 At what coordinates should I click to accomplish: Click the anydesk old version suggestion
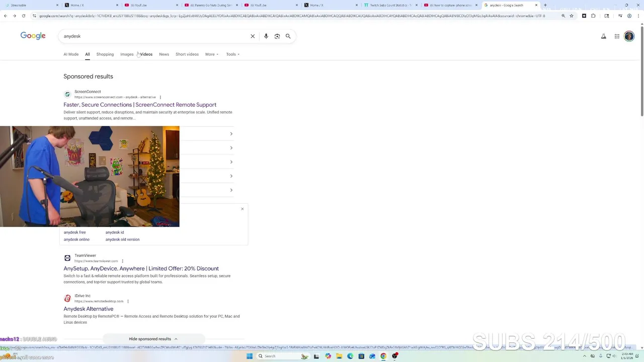pos(122,239)
